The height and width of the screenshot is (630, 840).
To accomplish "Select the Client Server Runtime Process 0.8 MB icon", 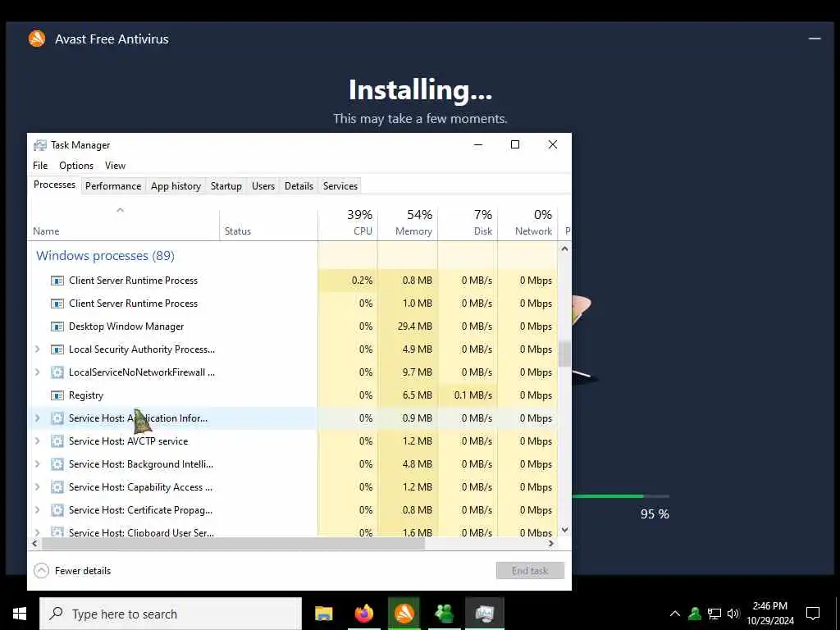I will (57, 281).
